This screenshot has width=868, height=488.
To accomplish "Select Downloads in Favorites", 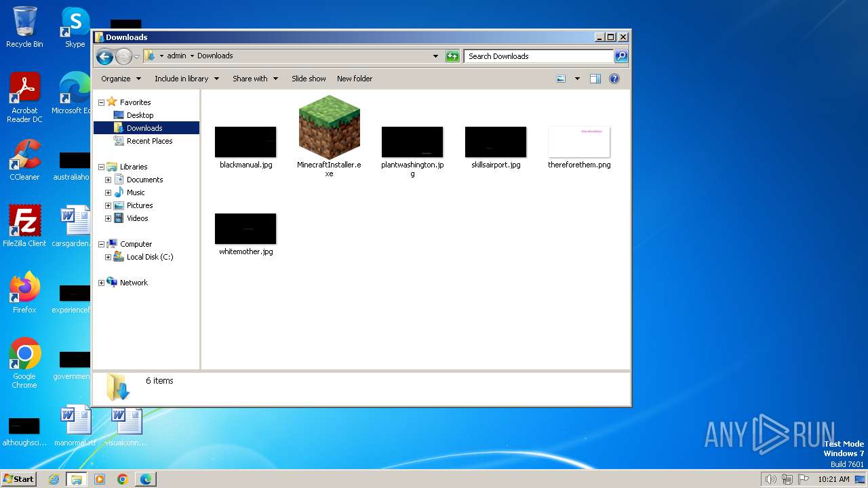I will click(x=144, y=128).
